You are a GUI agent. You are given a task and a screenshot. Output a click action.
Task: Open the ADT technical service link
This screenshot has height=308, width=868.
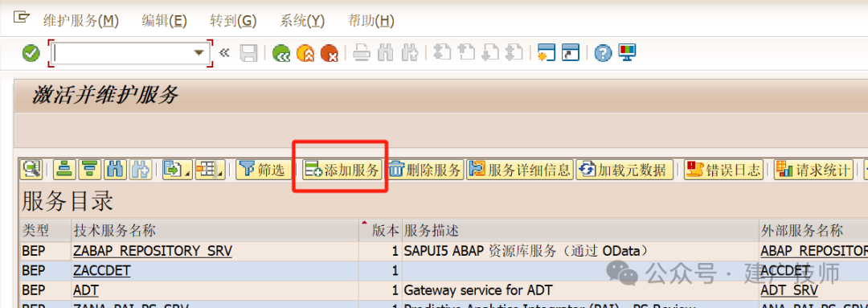[86, 290]
